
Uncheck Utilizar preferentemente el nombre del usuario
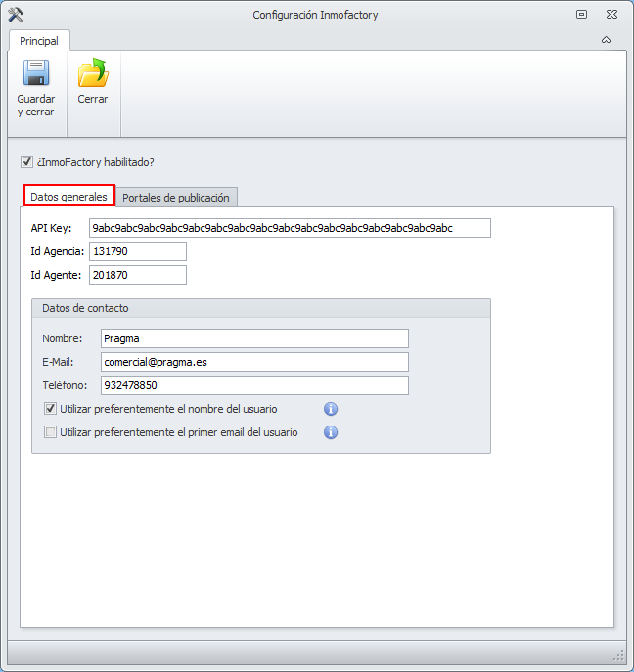50,409
